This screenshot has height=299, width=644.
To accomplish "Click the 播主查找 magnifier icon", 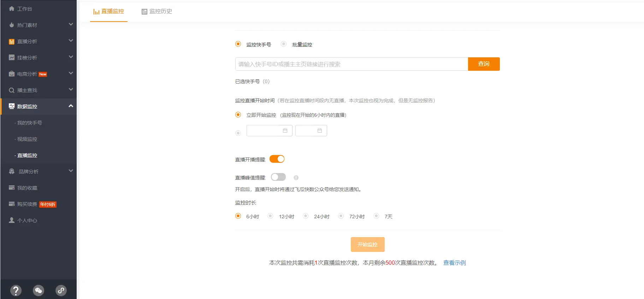I will click(x=12, y=90).
